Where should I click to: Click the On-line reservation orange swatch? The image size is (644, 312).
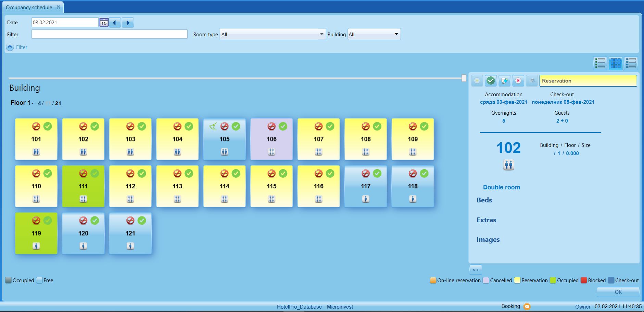tap(433, 280)
